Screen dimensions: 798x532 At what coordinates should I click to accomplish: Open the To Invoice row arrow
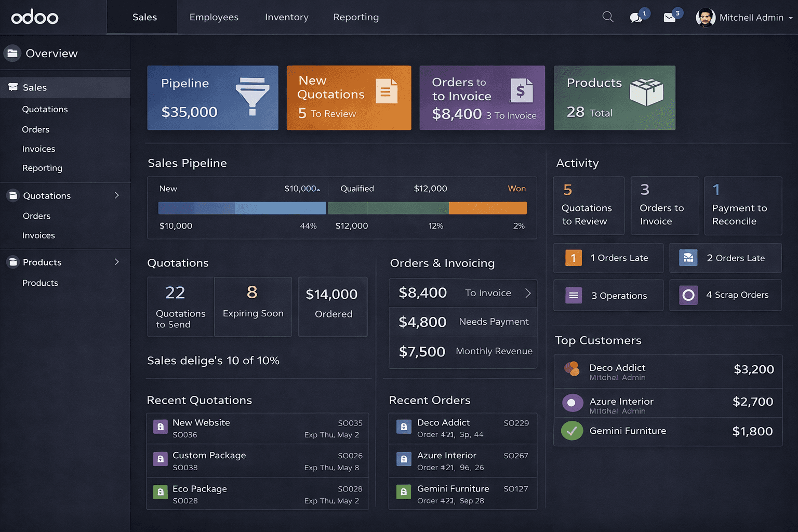[x=528, y=293]
